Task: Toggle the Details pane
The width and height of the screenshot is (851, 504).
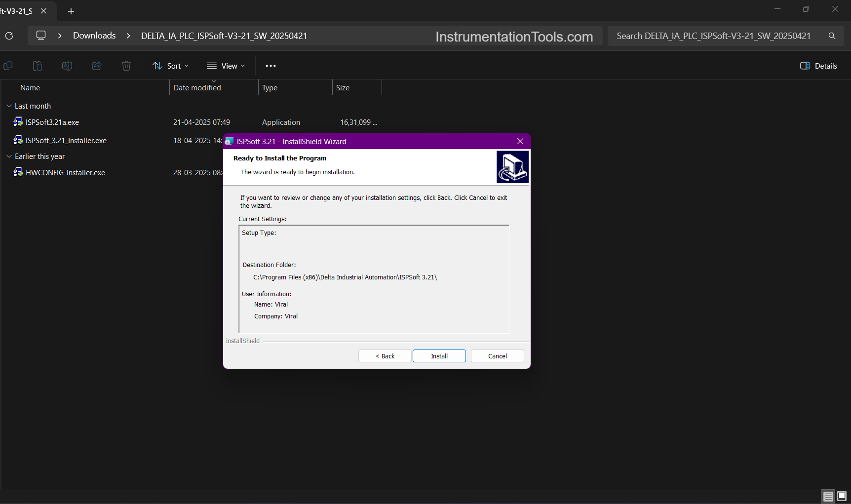Action: click(x=818, y=66)
